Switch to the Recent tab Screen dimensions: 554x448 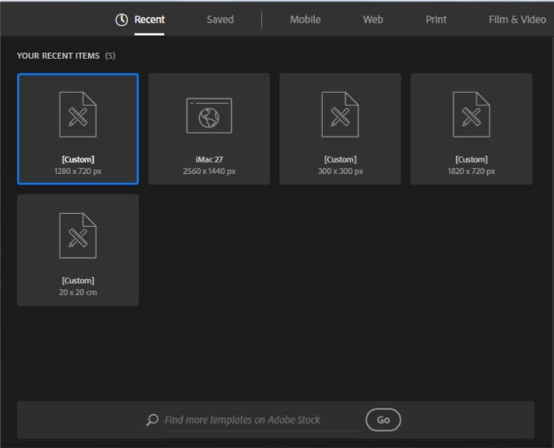(149, 20)
